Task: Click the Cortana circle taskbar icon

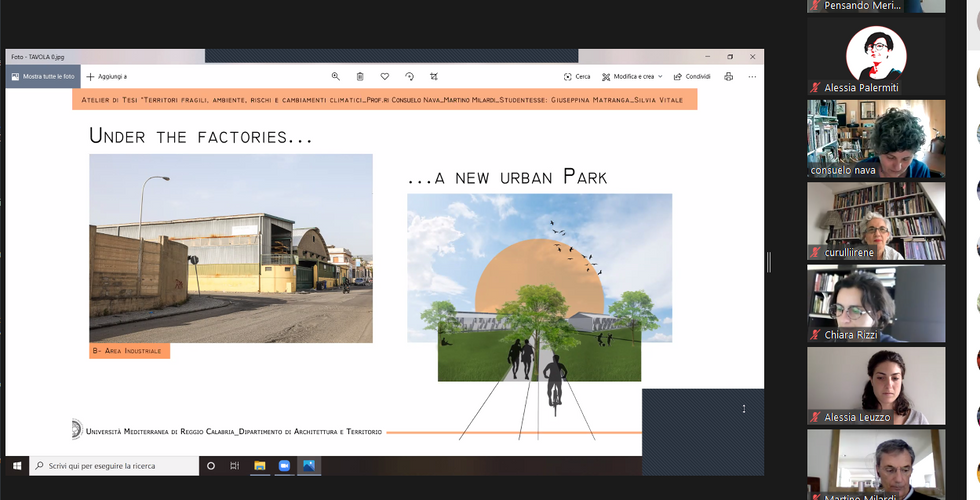Action: point(211,466)
